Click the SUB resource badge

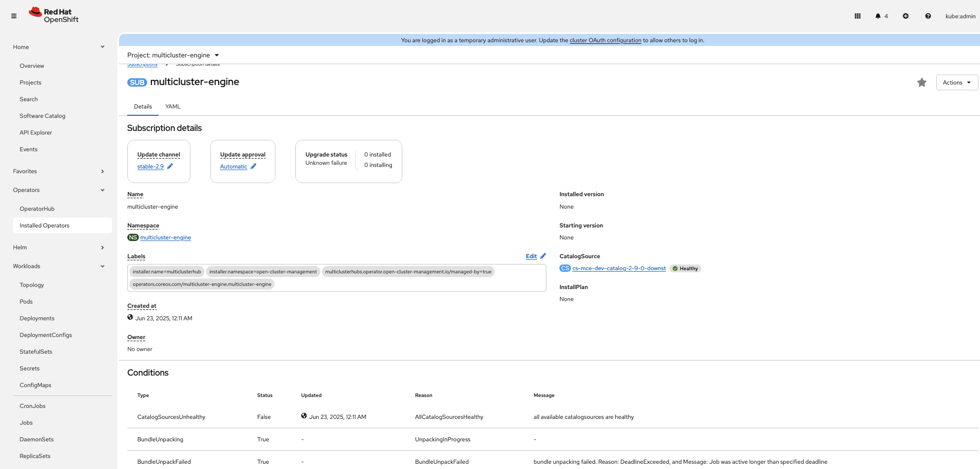(137, 82)
